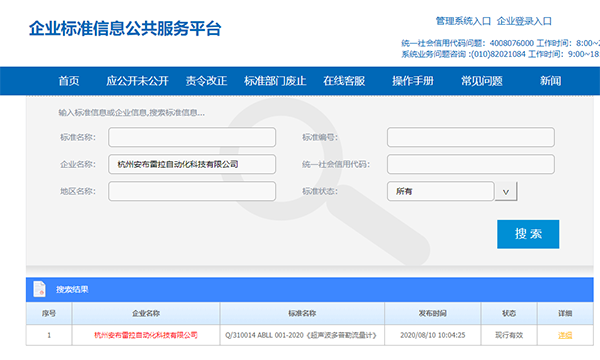Select the 所有 status combo box
600x360 pixels.
tap(440, 191)
